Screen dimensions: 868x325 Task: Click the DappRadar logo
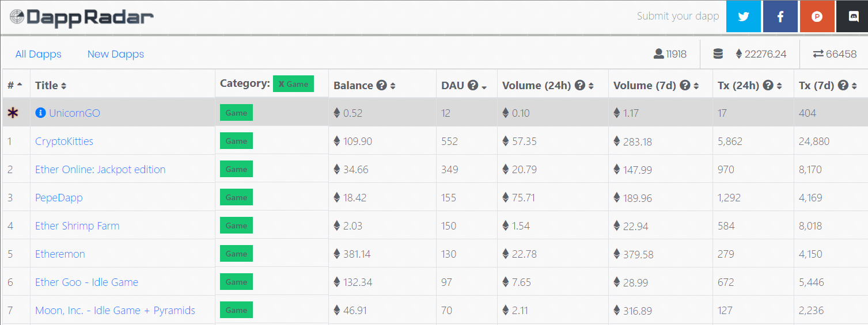[82, 17]
